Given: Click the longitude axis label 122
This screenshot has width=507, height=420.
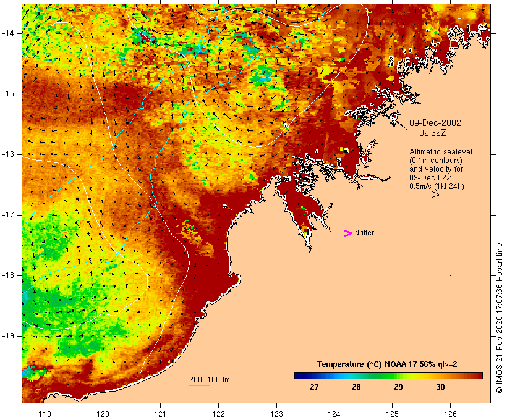Looking at the screenshot, I should tap(219, 414).
